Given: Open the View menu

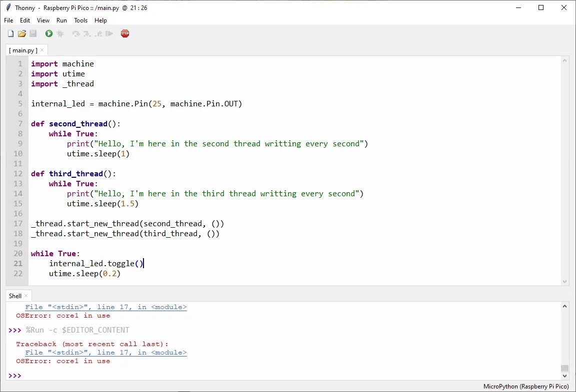Looking at the screenshot, I should 43,20.
